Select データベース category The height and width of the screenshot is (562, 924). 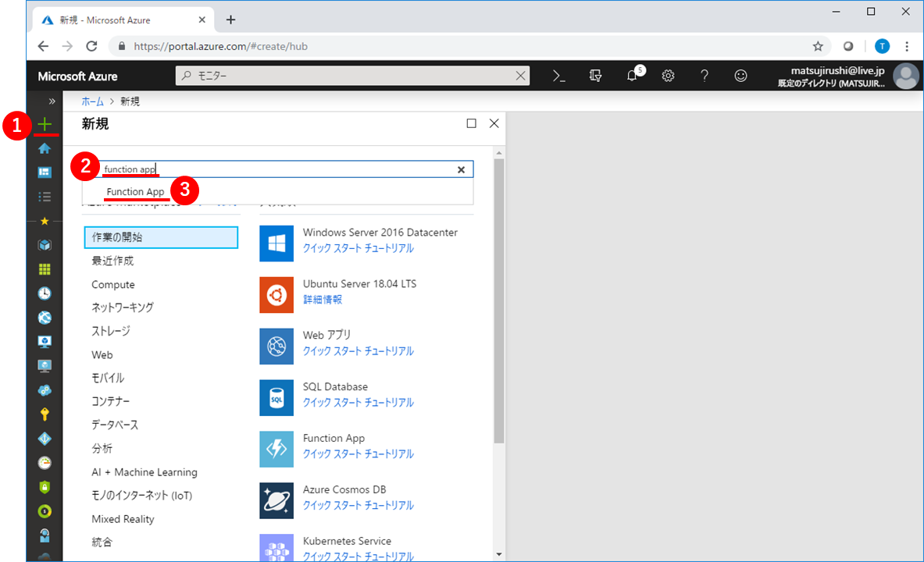pyautogui.click(x=115, y=425)
